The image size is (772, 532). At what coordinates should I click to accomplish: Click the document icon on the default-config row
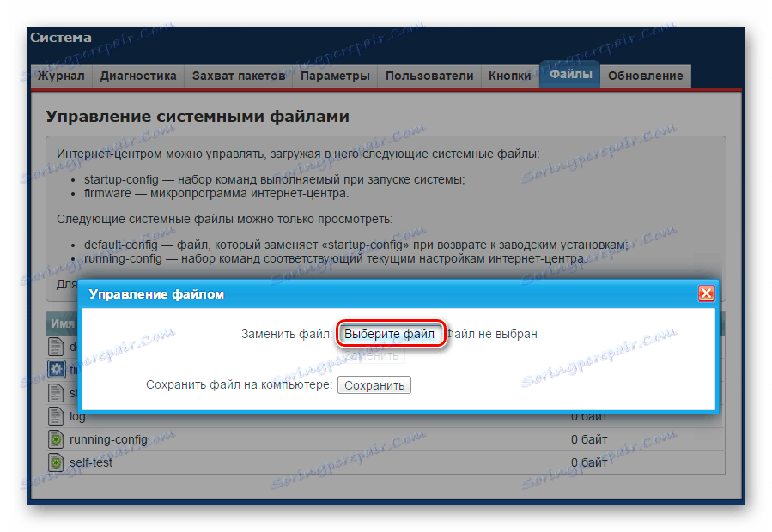point(56,347)
